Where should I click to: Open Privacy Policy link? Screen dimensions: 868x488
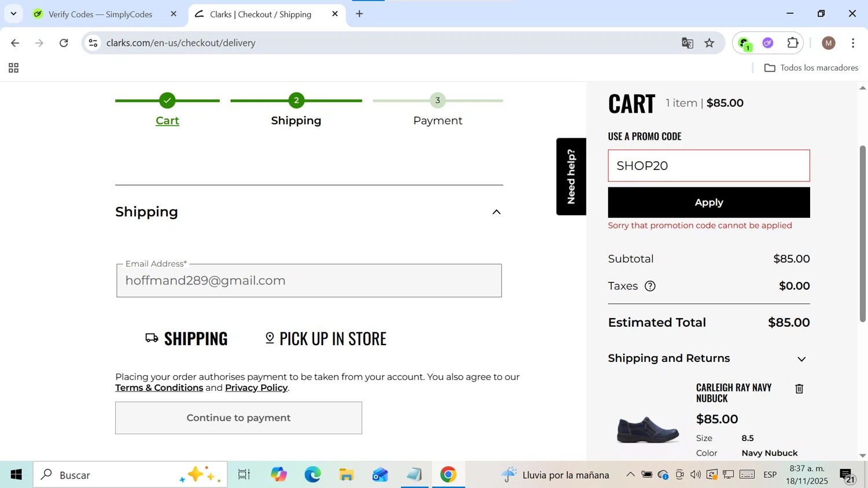click(x=256, y=388)
